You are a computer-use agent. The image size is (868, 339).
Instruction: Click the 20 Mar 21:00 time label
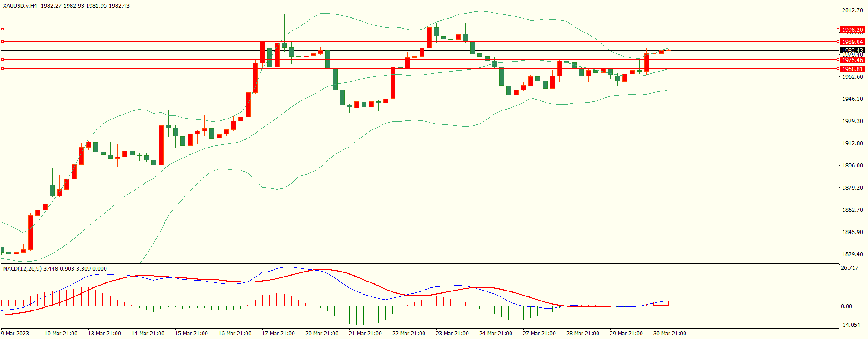[x=322, y=334]
